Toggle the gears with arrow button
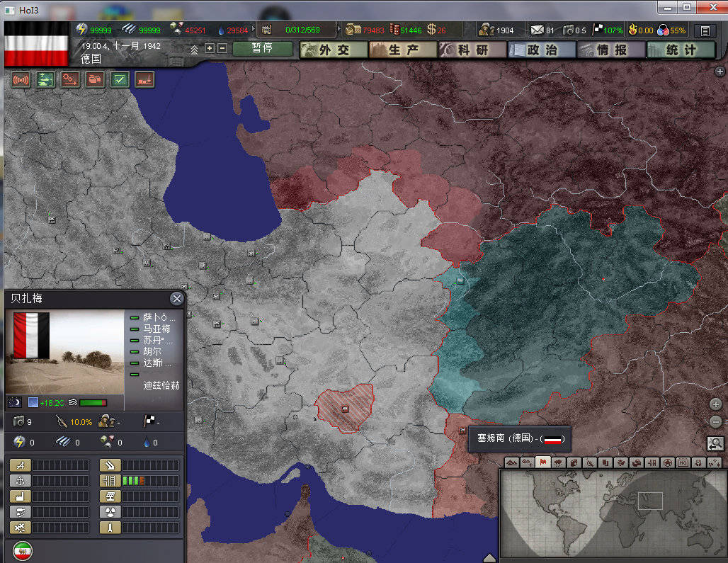 click(x=70, y=80)
